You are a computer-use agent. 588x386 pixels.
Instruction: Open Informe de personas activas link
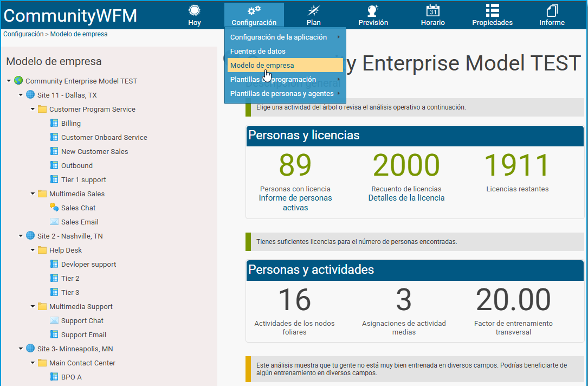pos(295,203)
